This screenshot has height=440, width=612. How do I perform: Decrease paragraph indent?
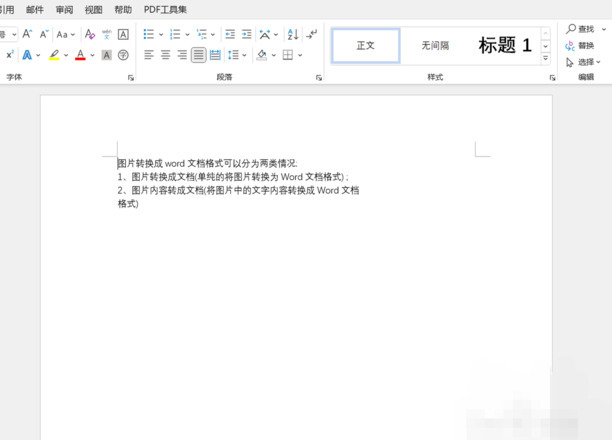pos(230,34)
